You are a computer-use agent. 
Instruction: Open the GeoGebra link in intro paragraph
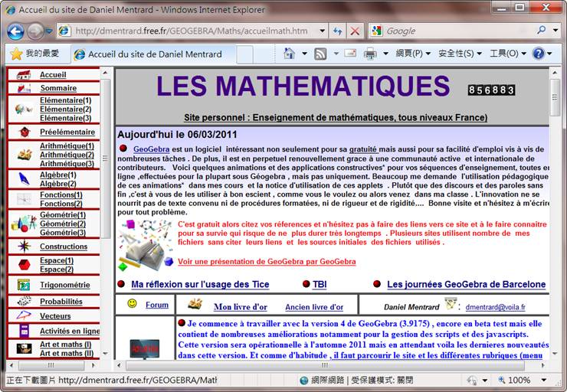pos(151,149)
